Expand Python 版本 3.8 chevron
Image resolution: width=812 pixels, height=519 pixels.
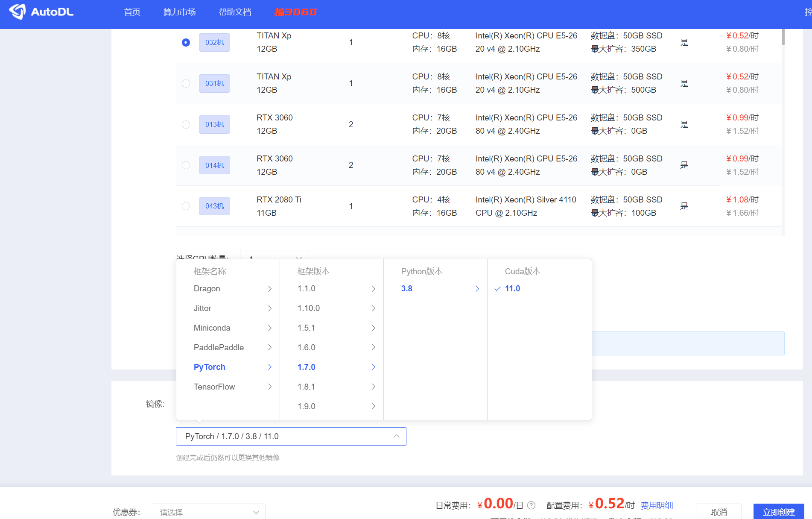pyautogui.click(x=477, y=289)
